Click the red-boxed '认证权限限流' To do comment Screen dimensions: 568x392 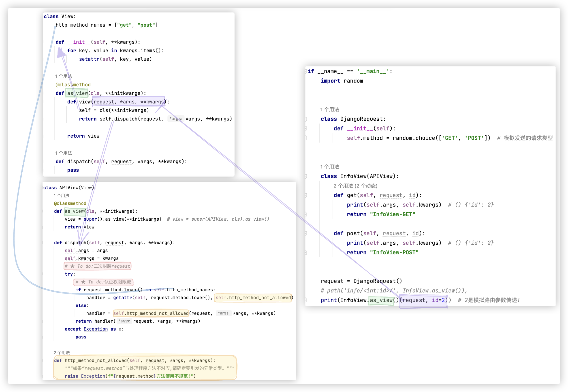click(103, 282)
